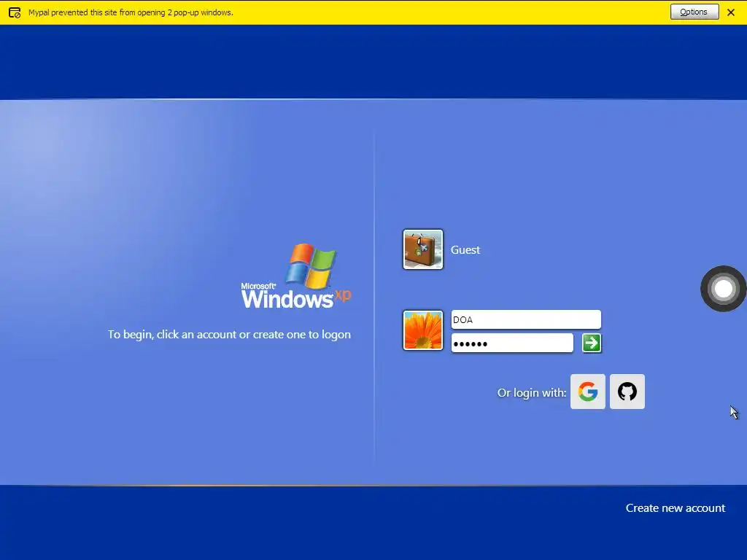This screenshot has width=747, height=560.
Task: Click the orange flower account picture
Action: (422, 330)
